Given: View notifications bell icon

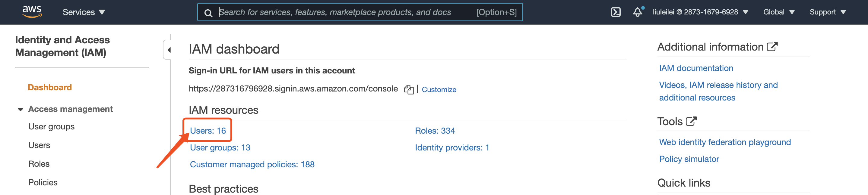Looking at the screenshot, I should click(638, 12).
